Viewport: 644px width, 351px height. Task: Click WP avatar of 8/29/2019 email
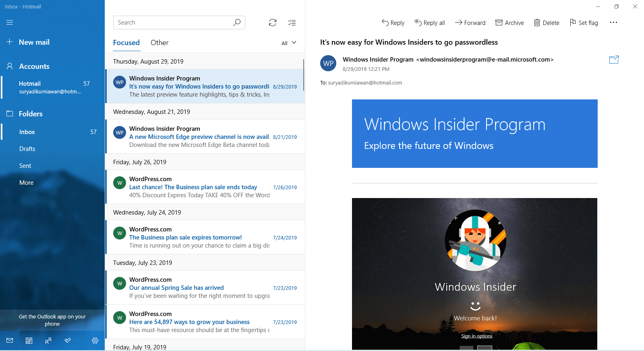pyautogui.click(x=120, y=82)
